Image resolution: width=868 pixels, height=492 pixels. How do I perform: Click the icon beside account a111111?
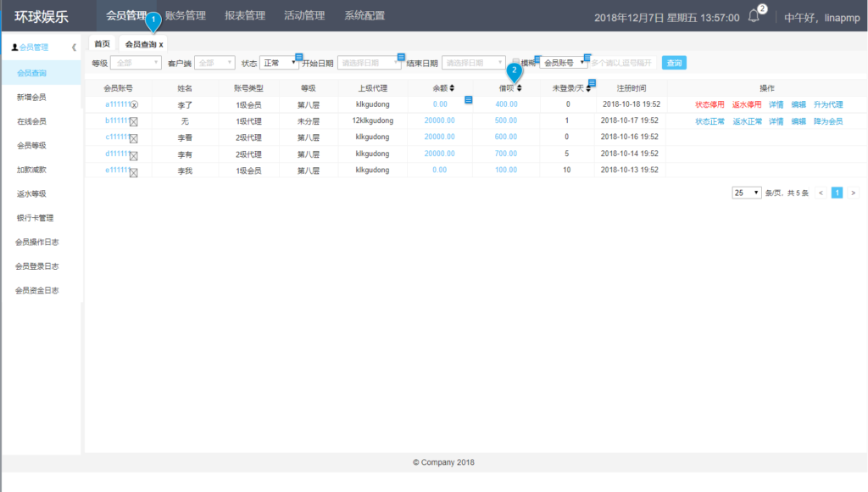coord(134,104)
